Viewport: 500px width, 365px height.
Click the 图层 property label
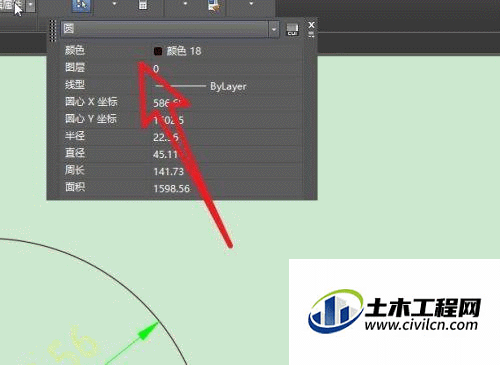click(x=75, y=67)
